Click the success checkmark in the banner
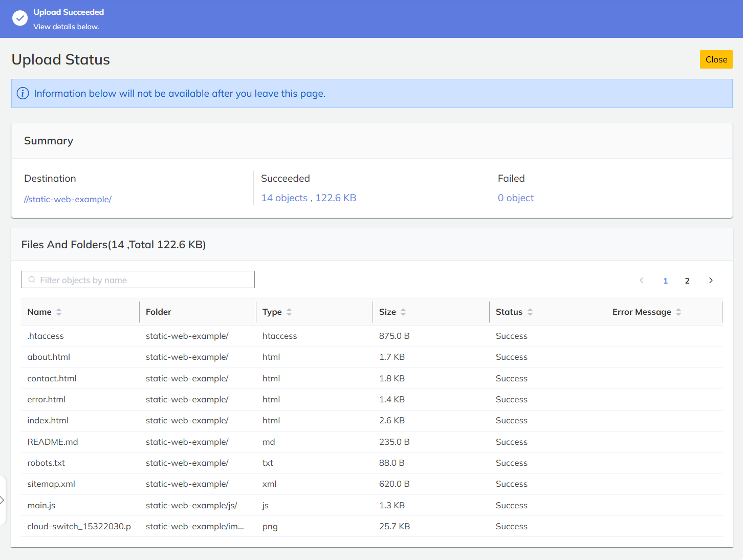743x560 pixels. [x=19, y=18]
